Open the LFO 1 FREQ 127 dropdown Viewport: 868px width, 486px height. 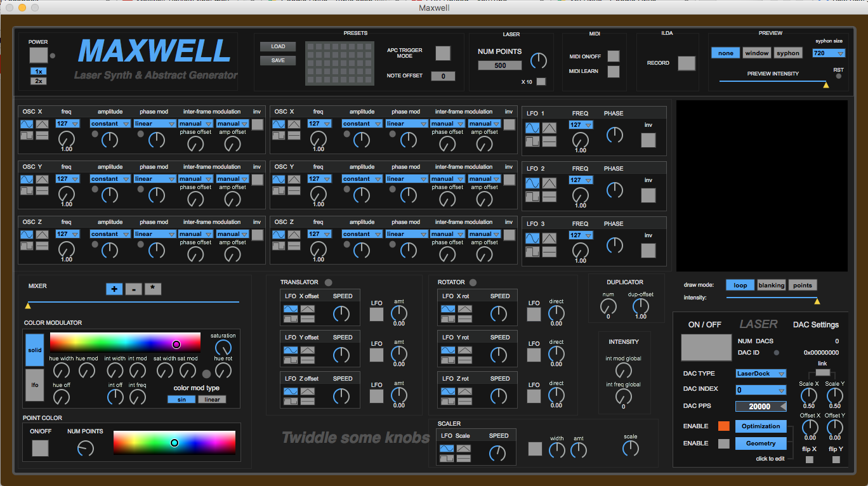point(581,125)
